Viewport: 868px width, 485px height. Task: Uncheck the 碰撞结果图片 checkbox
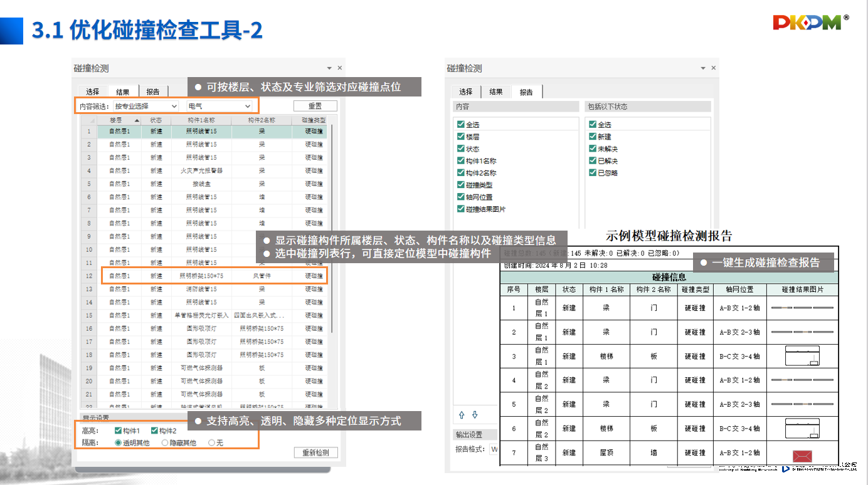tap(461, 209)
